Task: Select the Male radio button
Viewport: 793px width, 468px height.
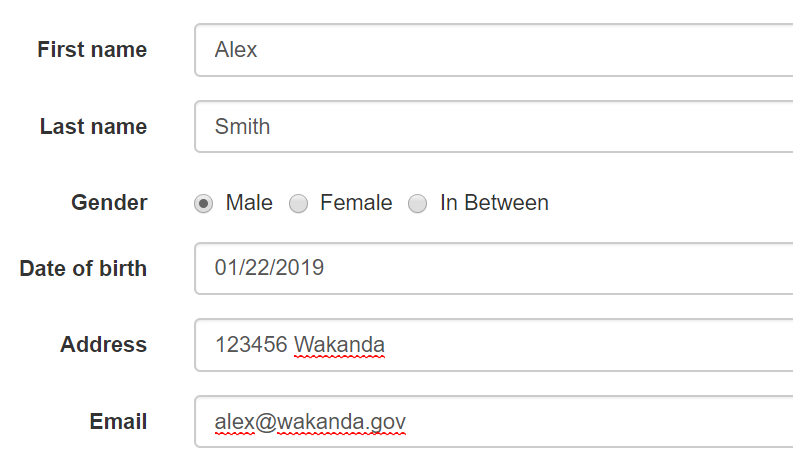Action: point(203,204)
